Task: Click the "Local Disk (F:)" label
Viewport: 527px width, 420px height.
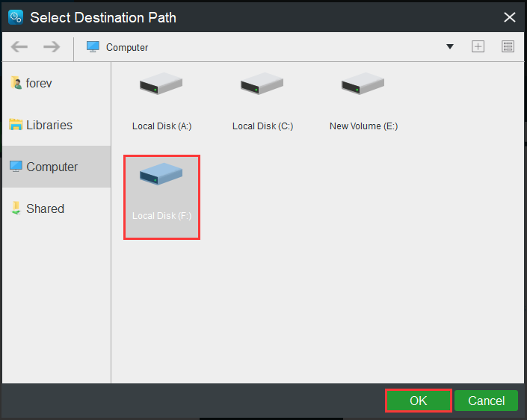Action: pyautogui.click(x=161, y=216)
